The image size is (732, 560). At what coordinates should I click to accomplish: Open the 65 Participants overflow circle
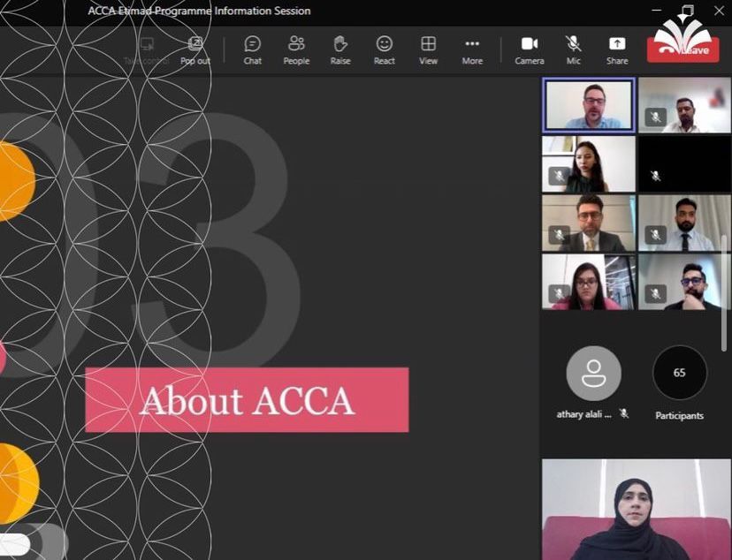coord(679,373)
